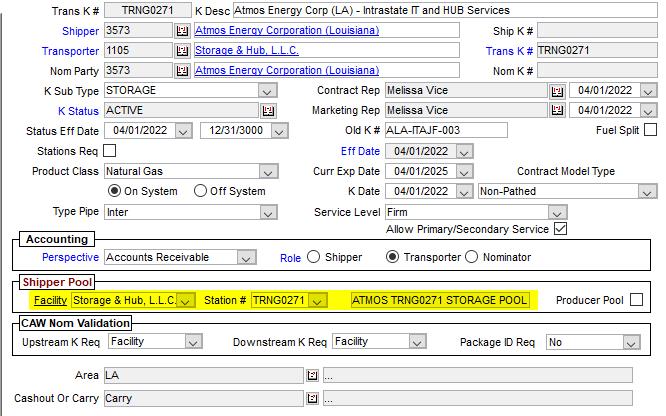Choose Shipper role radio button
This screenshot has height=416, width=666.
pyautogui.click(x=314, y=257)
